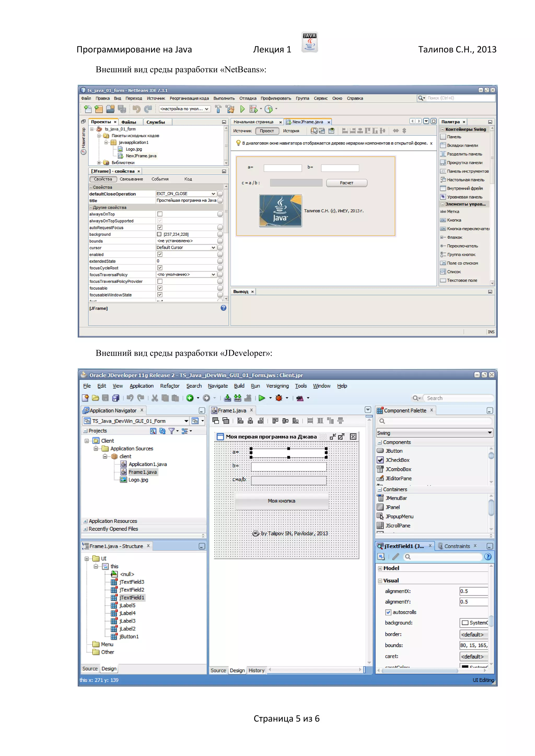Viewport: 535px width, 756px height.
Task: Open the Swing palette category dropdown
Action: pyautogui.click(x=490, y=433)
